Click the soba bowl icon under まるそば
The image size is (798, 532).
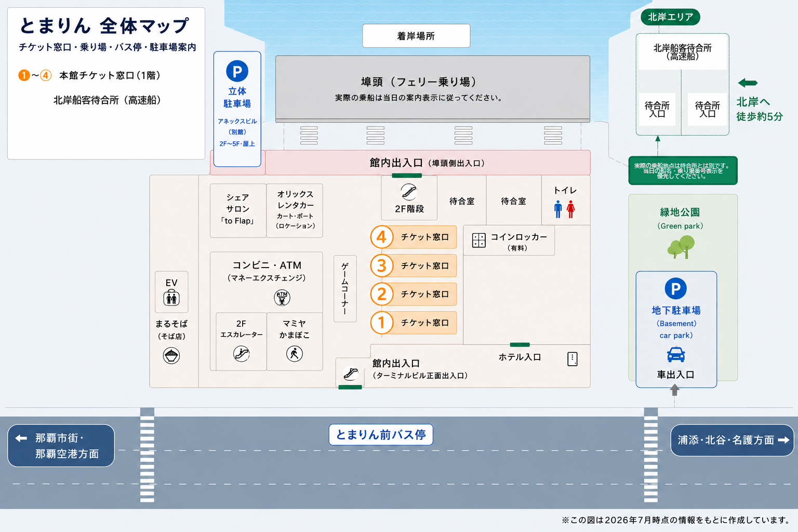(x=171, y=356)
